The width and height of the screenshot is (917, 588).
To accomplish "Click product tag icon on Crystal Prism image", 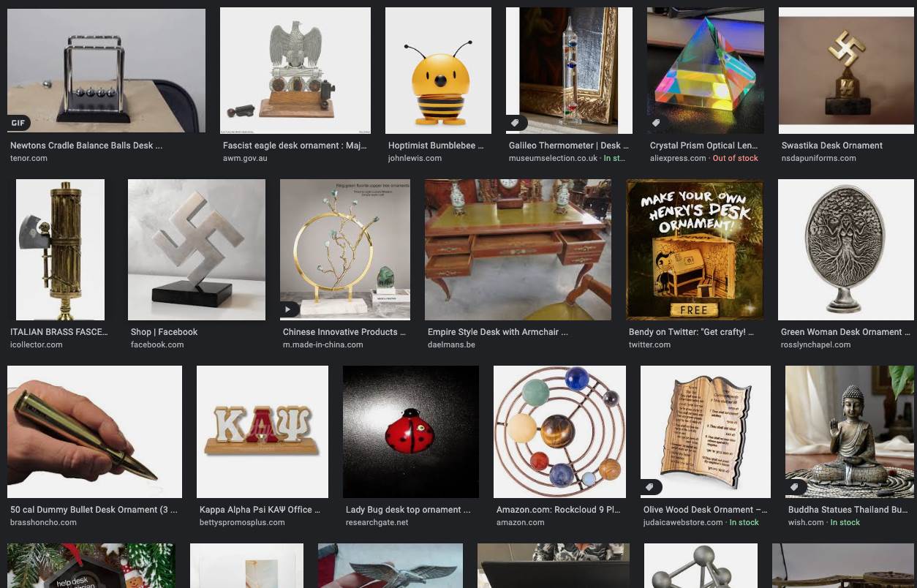I will tap(656, 123).
